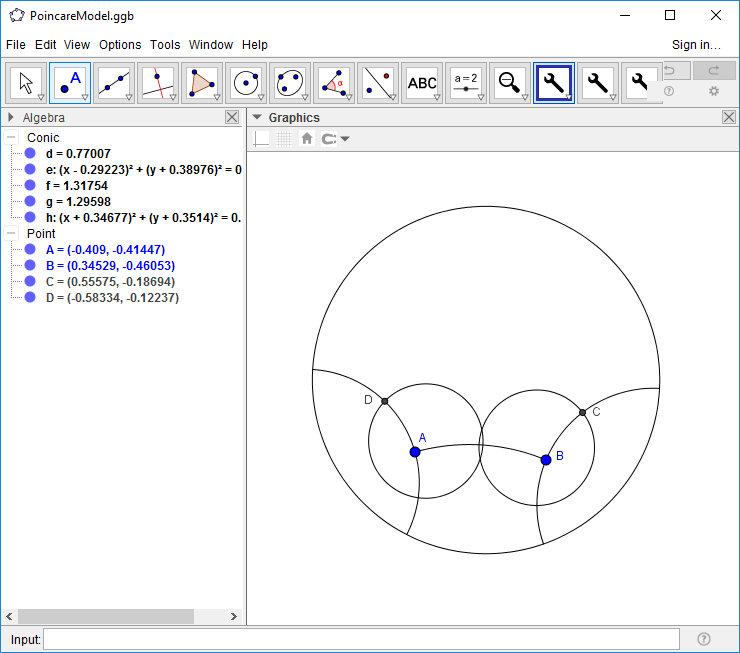Toggle visibility of point A in Algebra
Image resolution: width=740 pixels, height=653 pixels.
click(x=30, y=250)
